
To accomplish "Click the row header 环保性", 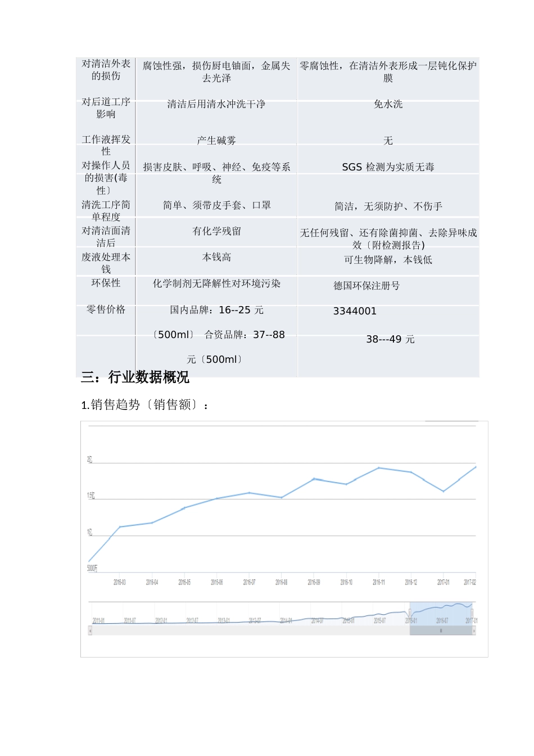I will pyautogui.click(x=106, y=283).
